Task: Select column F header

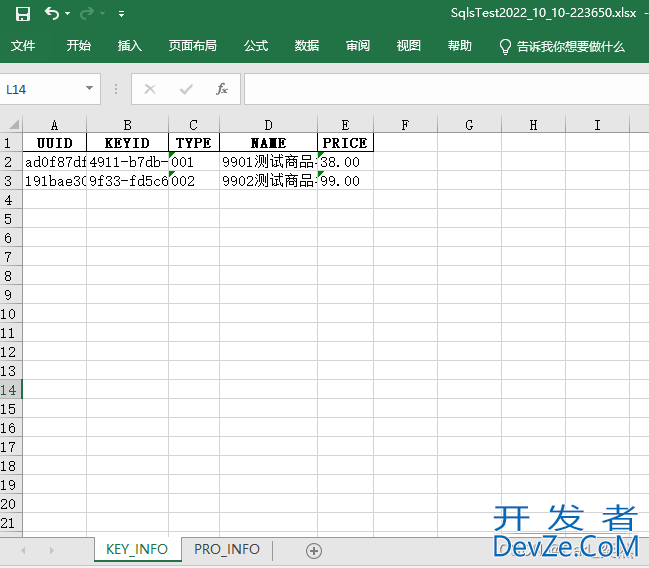Action: [405, 125]
